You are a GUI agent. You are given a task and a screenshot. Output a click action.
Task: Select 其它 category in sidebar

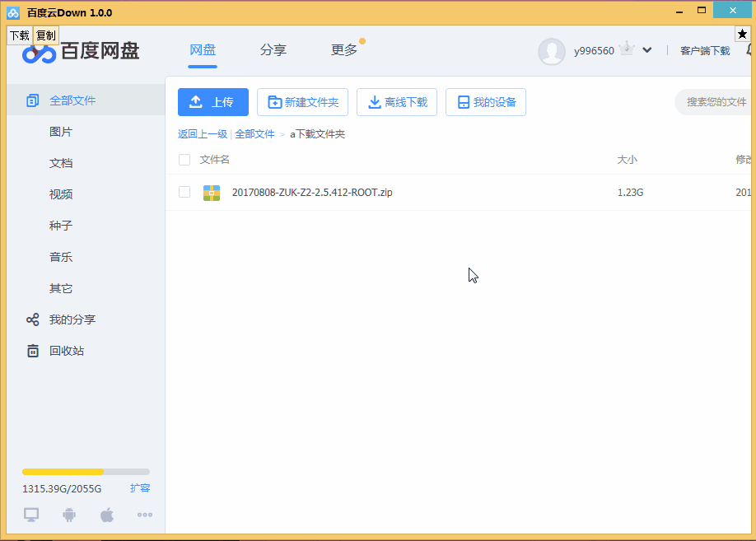coord(61,288)
